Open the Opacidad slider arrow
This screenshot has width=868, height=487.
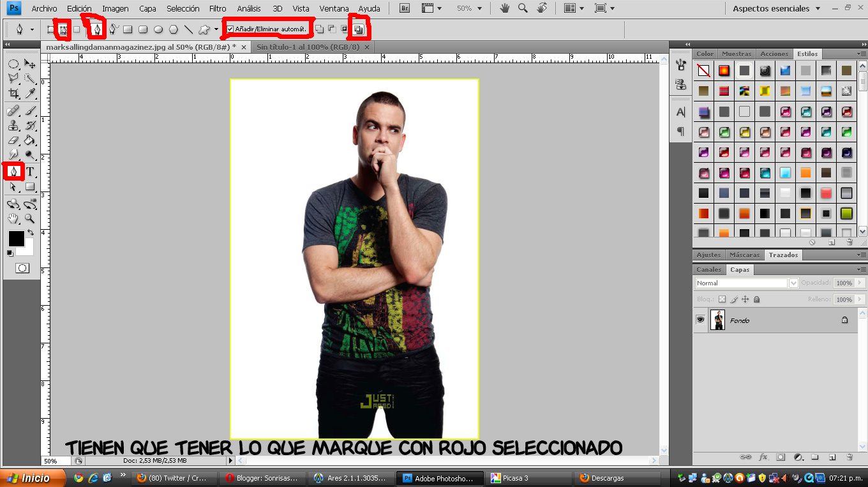860,283
